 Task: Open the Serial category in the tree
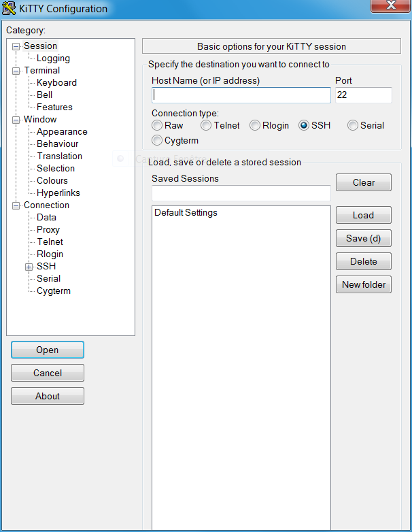pyautogui.click(x=48, y=278)
